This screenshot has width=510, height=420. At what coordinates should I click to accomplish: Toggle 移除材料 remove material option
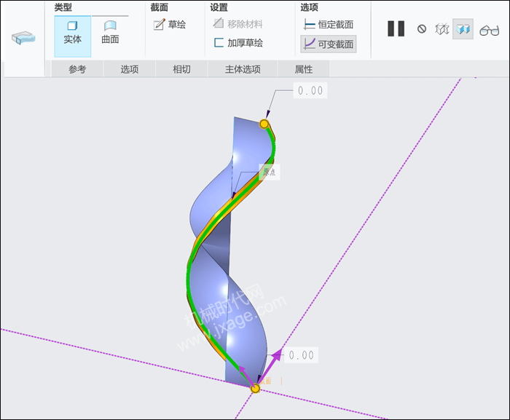238,24
